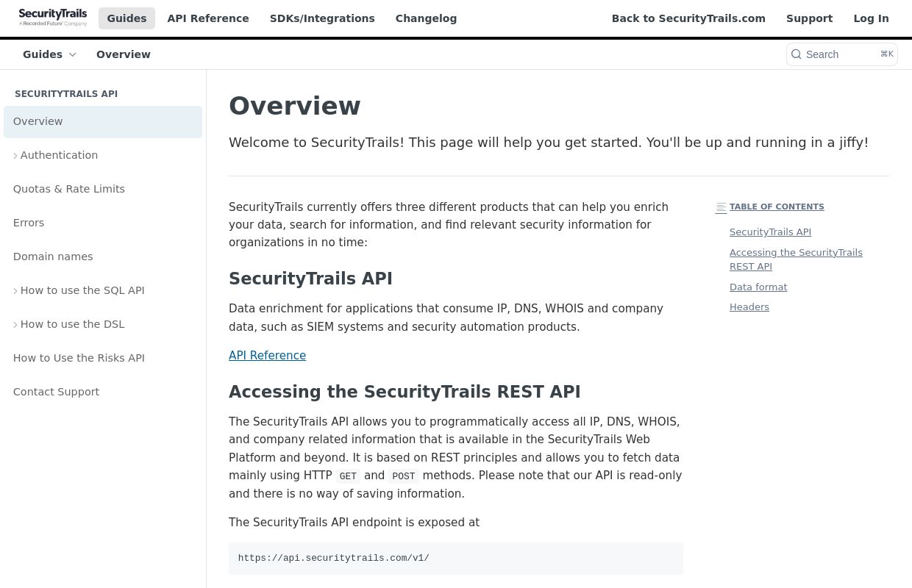912x588 pixels.
Task: Click the TABLE OF CONTENTS heading
Action: 777,207
